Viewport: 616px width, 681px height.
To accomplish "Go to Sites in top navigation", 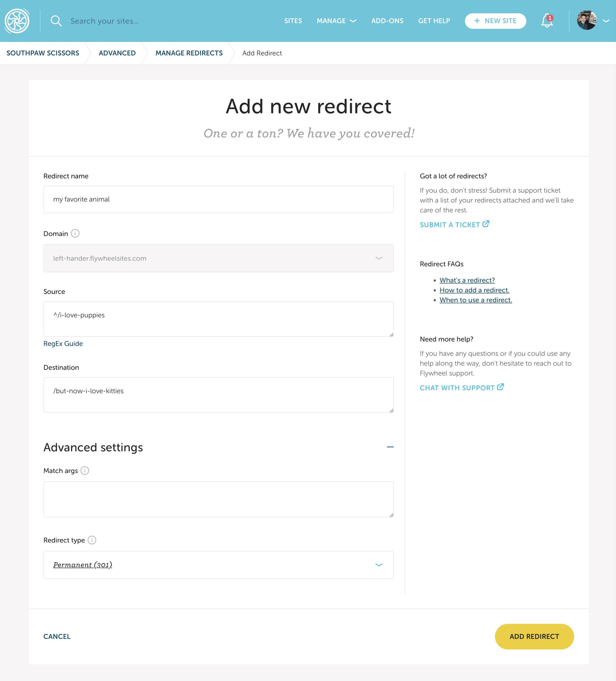I will tap(293, 21).
